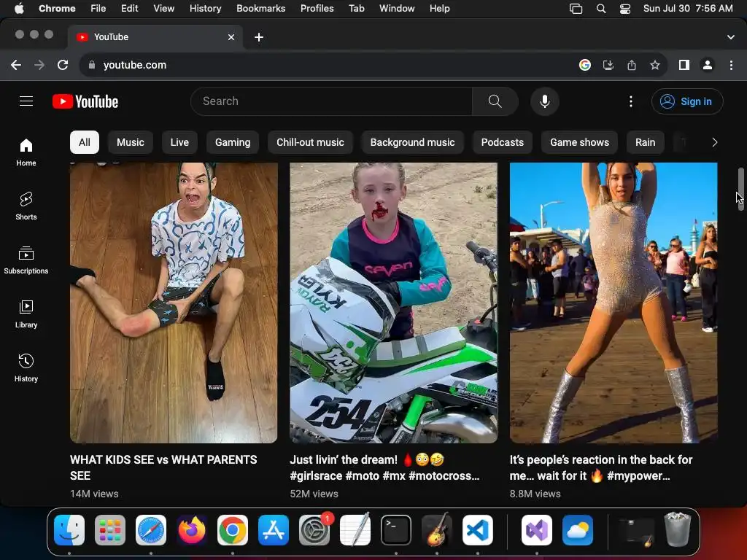The image size is (747, 560).
Task: Click the Google icon in address bar
Action: pos(585,65)
